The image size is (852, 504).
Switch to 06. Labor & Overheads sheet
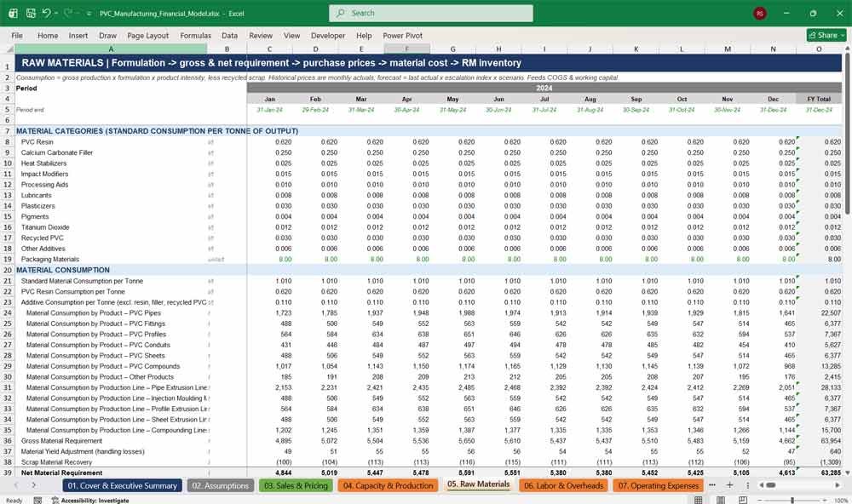[563, 485]
